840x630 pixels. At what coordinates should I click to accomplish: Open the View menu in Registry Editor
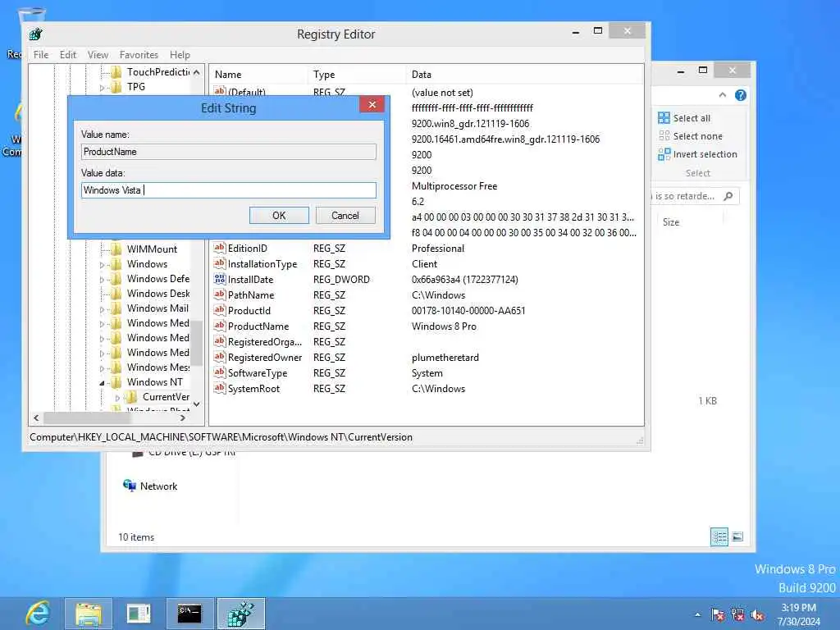tap(98, 55)
